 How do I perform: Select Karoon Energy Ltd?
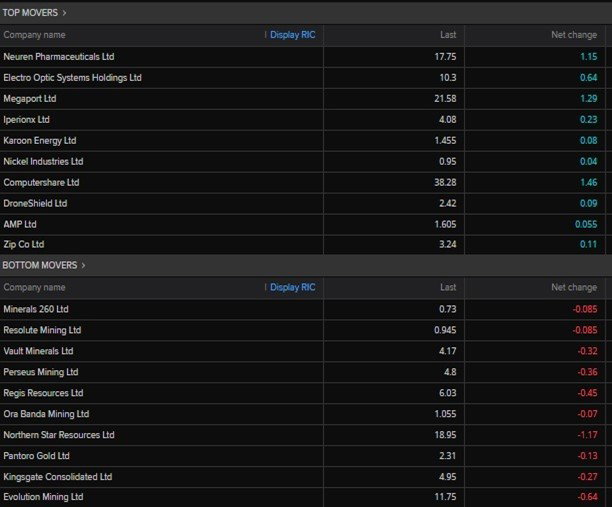(40, 141)
